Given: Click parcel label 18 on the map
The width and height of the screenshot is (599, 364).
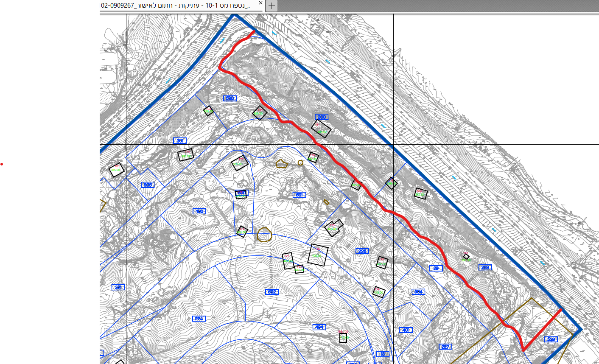Looking at the screenshot, I should (x=382, y=354).
